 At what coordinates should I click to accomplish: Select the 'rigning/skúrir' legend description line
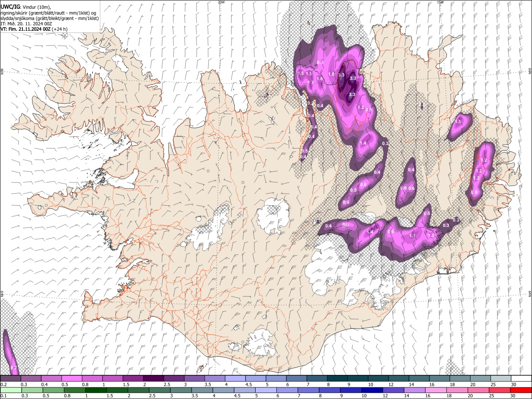[x=48, y=12]
